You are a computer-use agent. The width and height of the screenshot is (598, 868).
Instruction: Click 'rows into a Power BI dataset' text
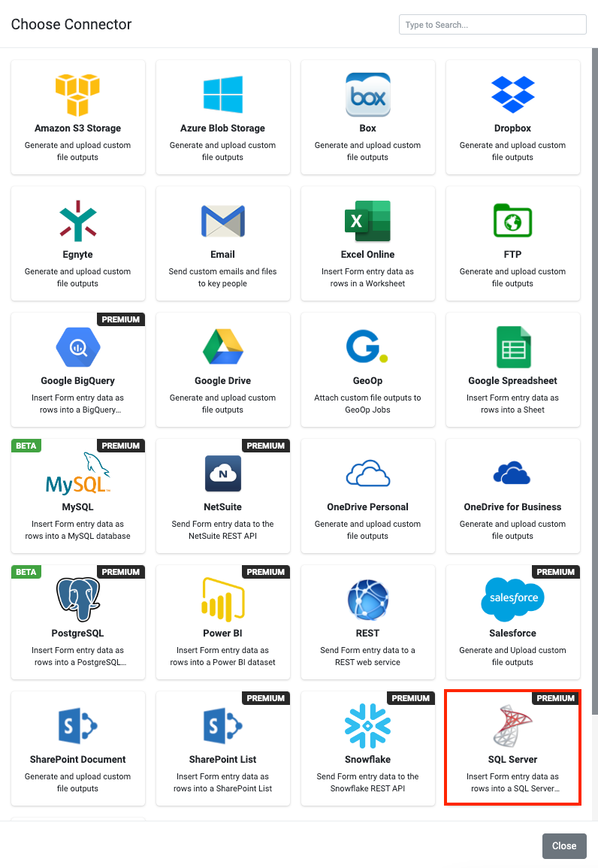(x=223, y=662)
